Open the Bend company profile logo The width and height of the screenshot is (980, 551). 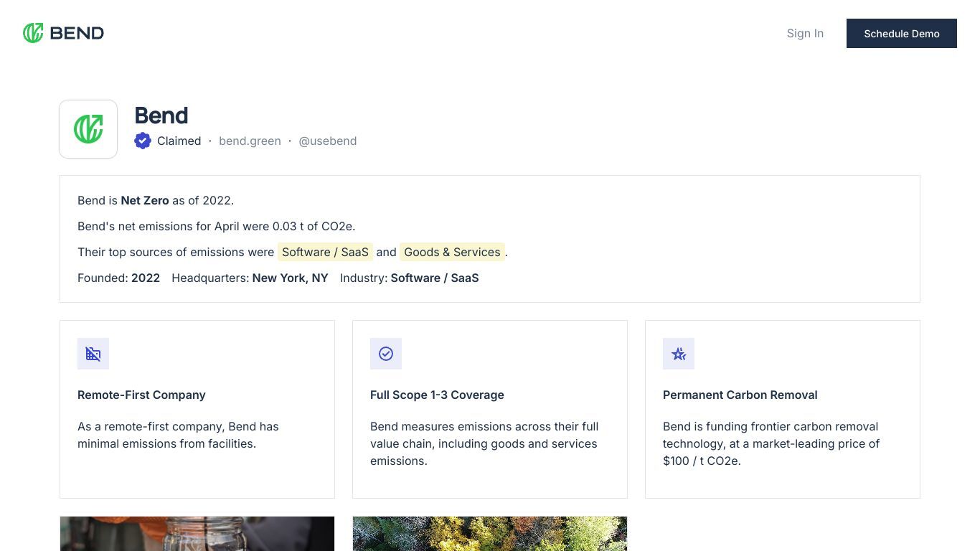click(88, 129)
